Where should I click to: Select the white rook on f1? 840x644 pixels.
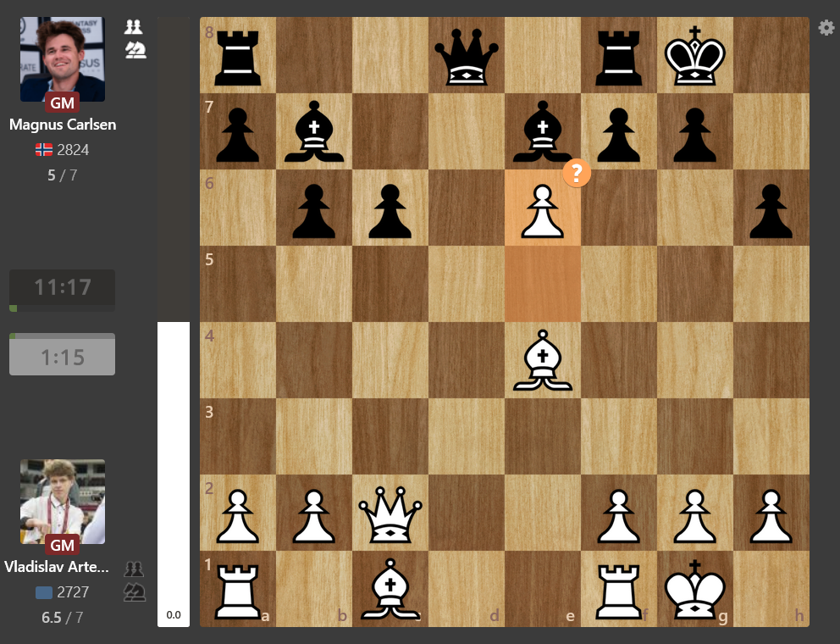[x=619, y=591]
